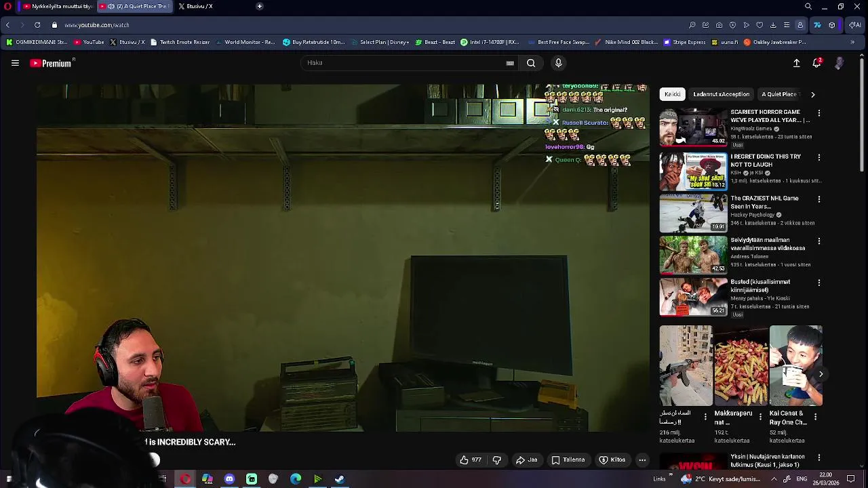Switch to the Etusivu / X browser tab
The height and width of the screenshot is (488, 868).
195,6
